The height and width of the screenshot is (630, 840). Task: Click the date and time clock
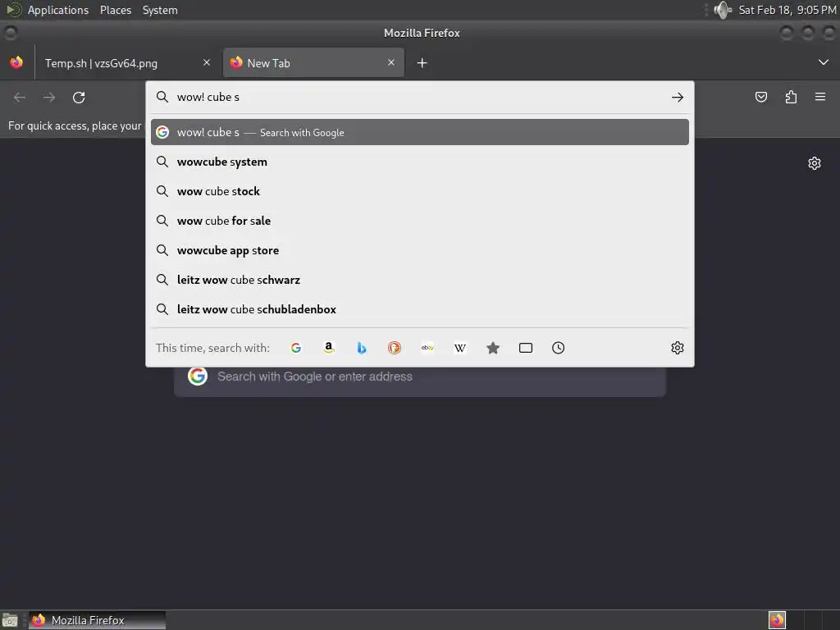point(787,10)
